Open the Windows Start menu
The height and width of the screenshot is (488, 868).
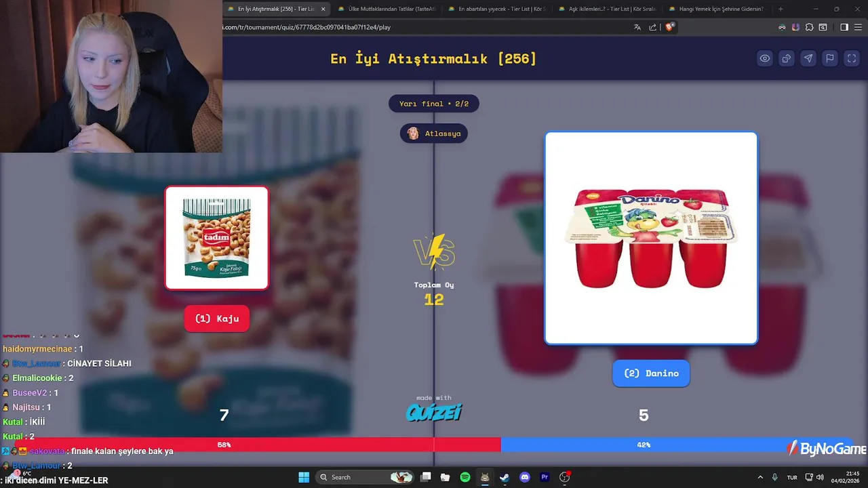[304, 477]
